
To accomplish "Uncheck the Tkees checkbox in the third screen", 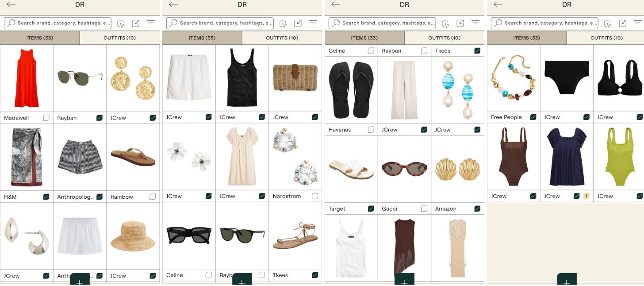I will coord(477,51).
